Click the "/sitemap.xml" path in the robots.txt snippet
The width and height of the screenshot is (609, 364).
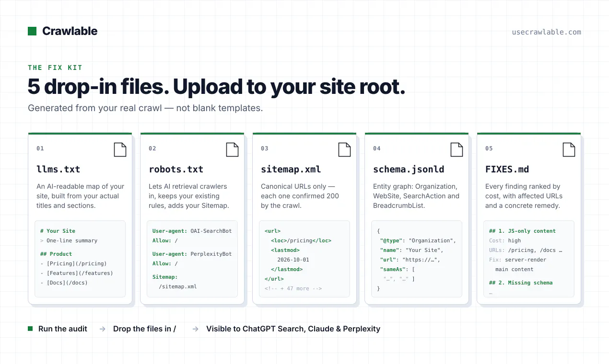tap(177, 286)
